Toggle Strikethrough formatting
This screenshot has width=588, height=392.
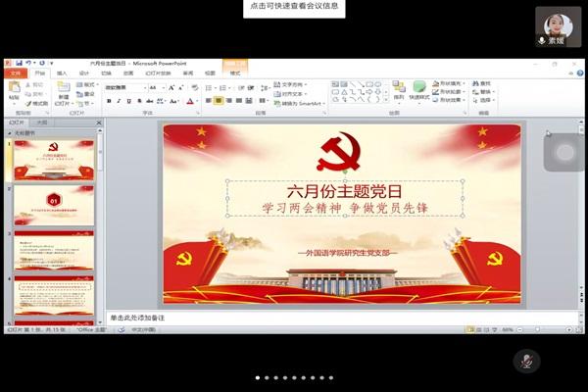[150, 101]
